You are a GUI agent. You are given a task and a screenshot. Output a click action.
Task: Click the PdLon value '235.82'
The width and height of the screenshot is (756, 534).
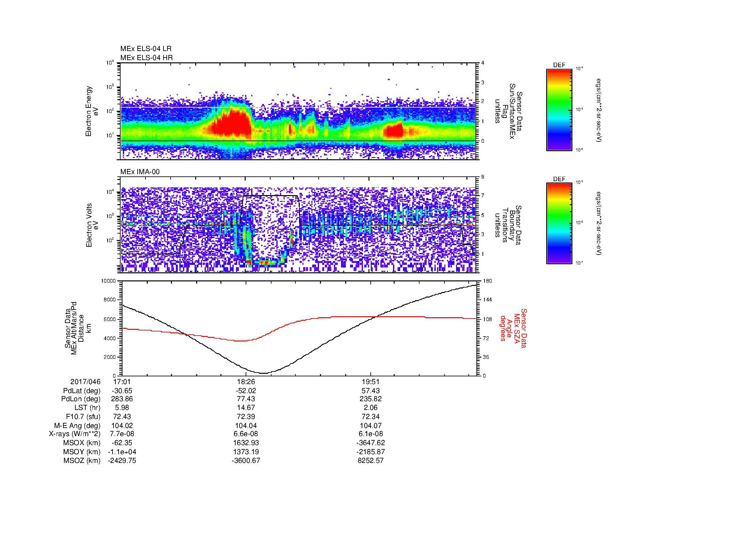pos(370,399)
